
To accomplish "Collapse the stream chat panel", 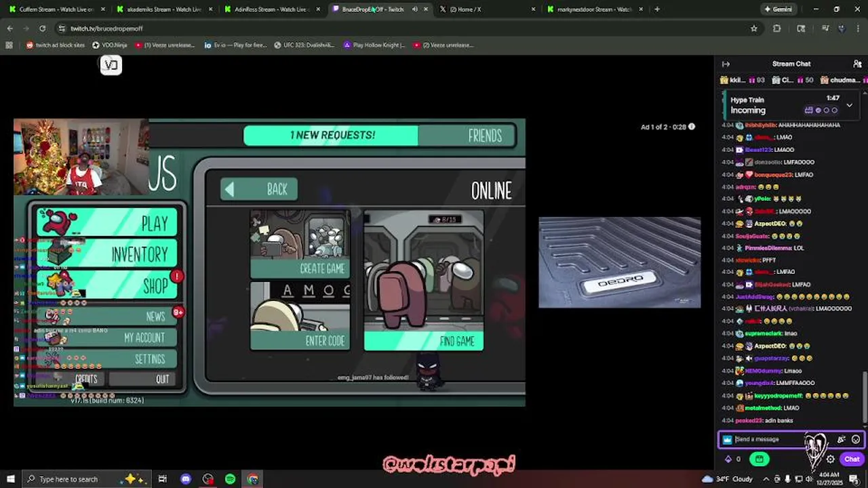I will coord(726,64).
